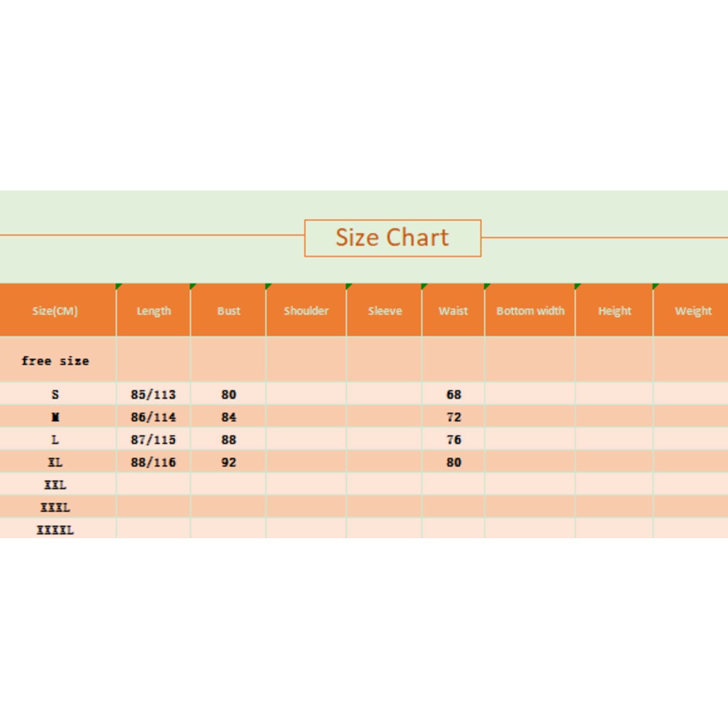Click the 86/114 length cell
The height and width of the screenshot is (728, 728).
(x=154, y=417)
